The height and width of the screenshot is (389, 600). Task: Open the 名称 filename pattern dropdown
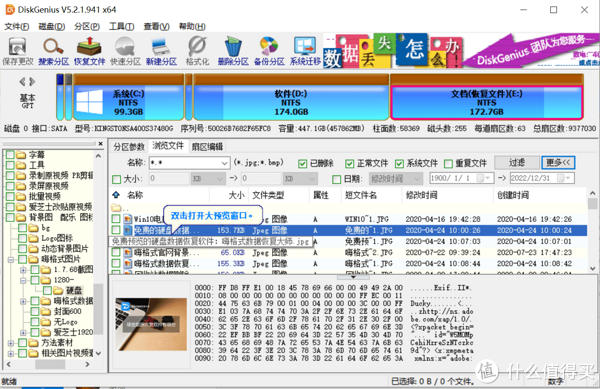224,163
